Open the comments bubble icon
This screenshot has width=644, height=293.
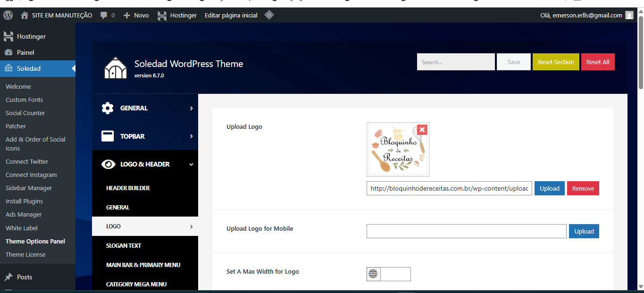tap(104, 15)
